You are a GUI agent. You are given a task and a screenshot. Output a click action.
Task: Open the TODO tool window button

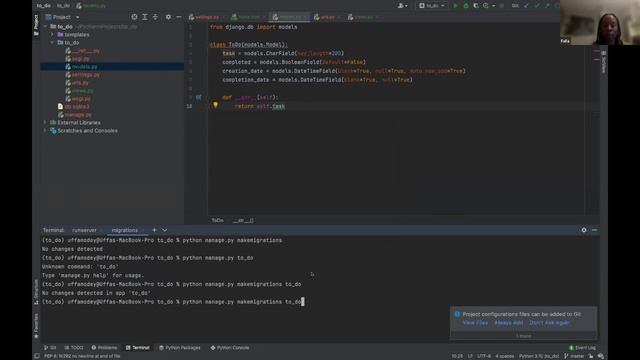[x=74, y=348]
